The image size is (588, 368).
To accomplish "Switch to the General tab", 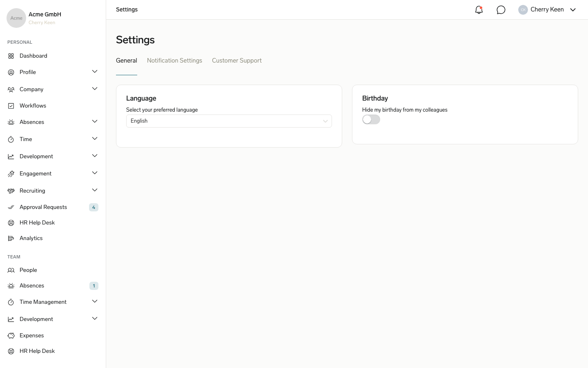I will (x=127, y=61).
